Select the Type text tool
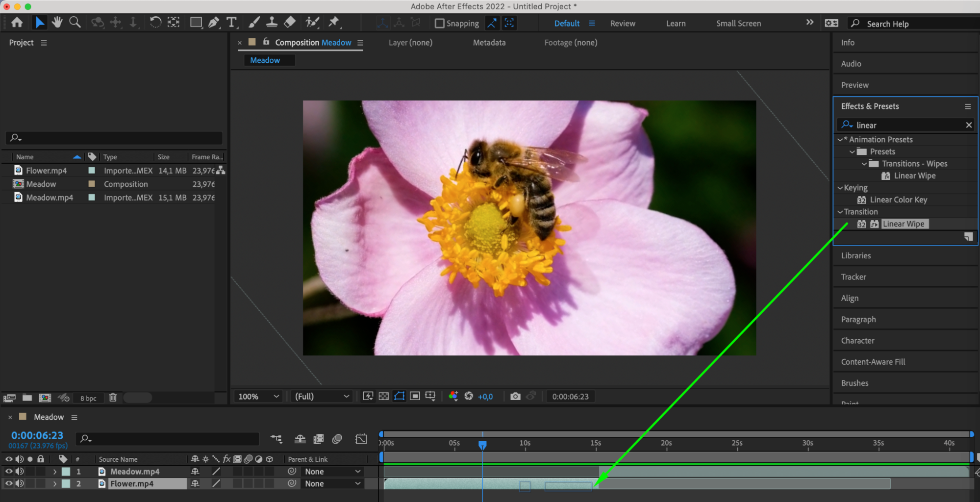The width and height of the screenshot is (980, 502). [231, 23]
